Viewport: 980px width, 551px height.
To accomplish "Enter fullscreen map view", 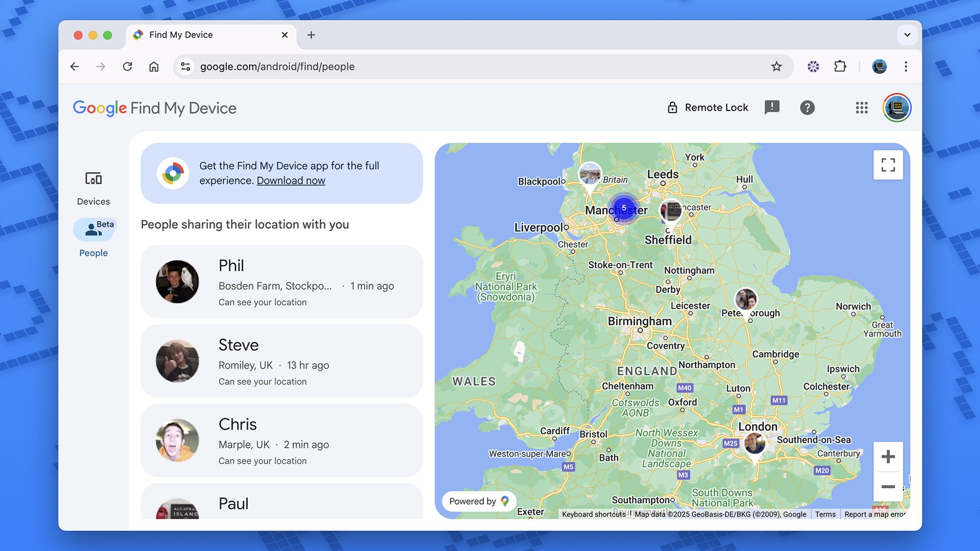I will coord(888,165).
